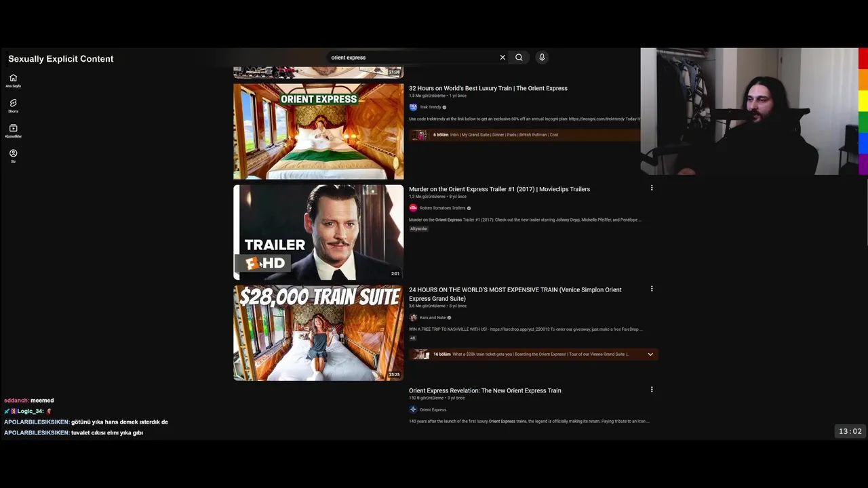Image resolution: width=868 pixels, height=488 pixels.
Task: Click Rotten Tomatoes Trailers channel name
Action: [442, 208]
